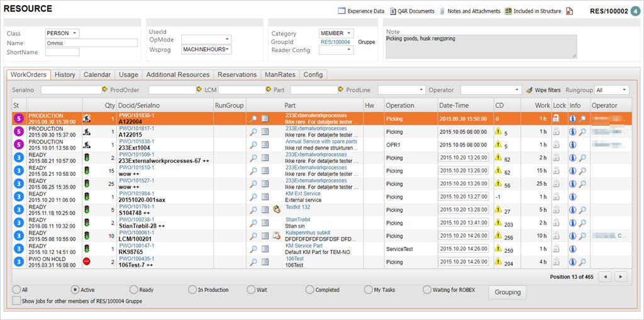Click lock icon in PWO/101838-1 row
The image size is (644, 320).
(x=555, y=145)
